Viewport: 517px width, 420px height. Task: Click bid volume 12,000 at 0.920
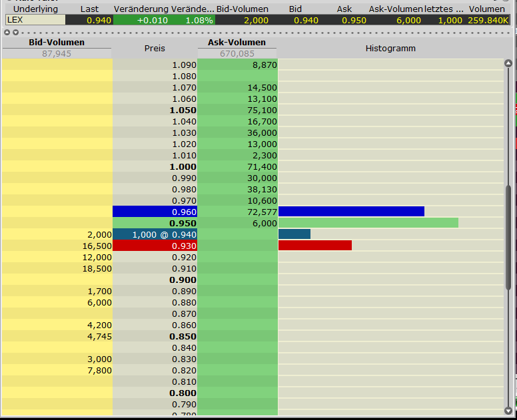[97, 258]
